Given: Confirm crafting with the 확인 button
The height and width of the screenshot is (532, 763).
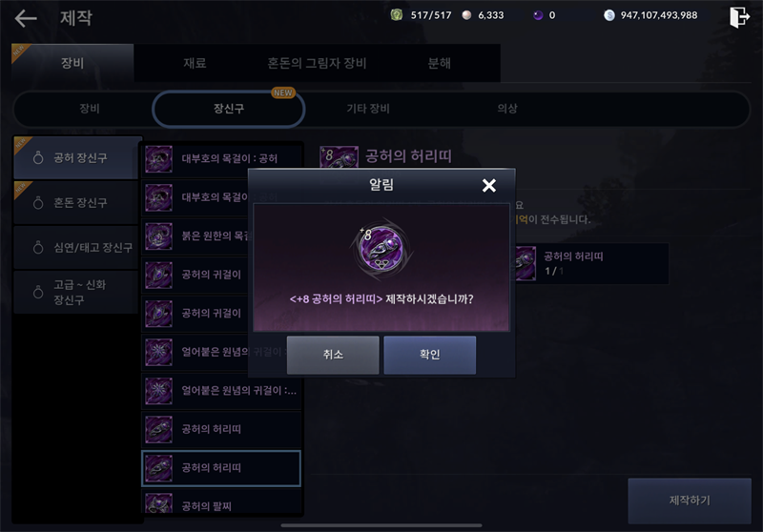Looking at the screenshot, I should [430, 355].
